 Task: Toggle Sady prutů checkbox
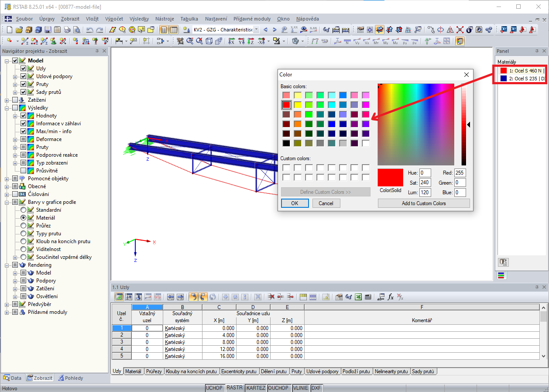pyautogui.click(x=24, y=92)
